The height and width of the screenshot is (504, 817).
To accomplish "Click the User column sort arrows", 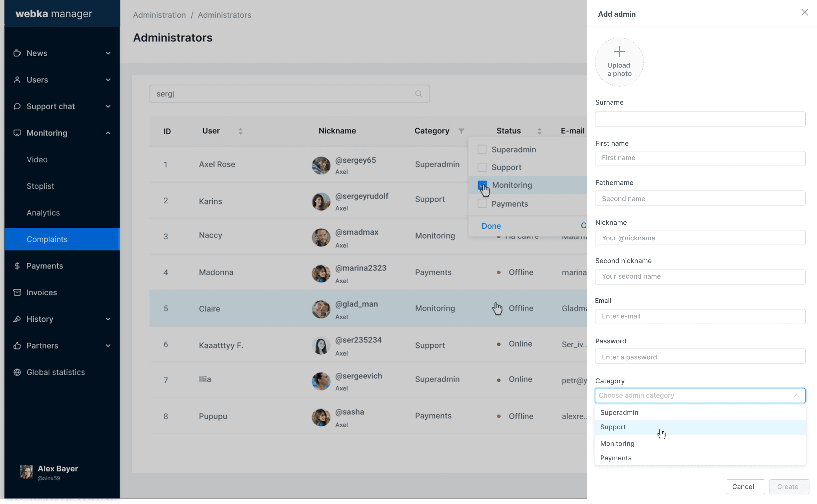I will [x=240, y=131].
